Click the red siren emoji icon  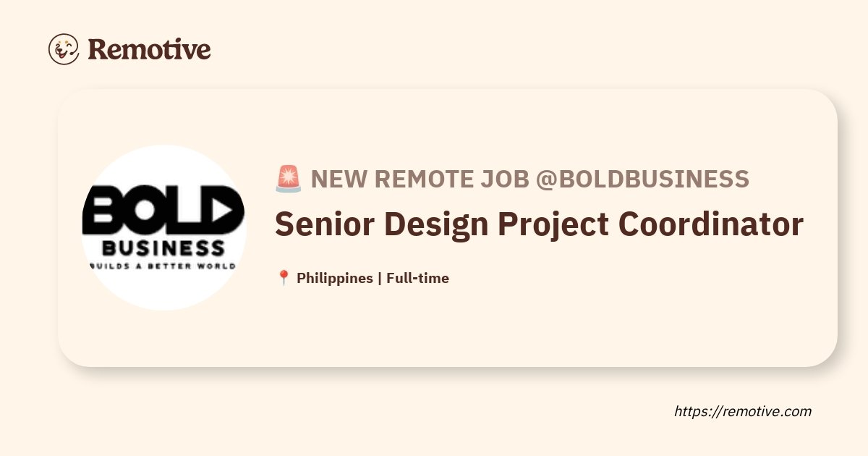pos(289,178)
